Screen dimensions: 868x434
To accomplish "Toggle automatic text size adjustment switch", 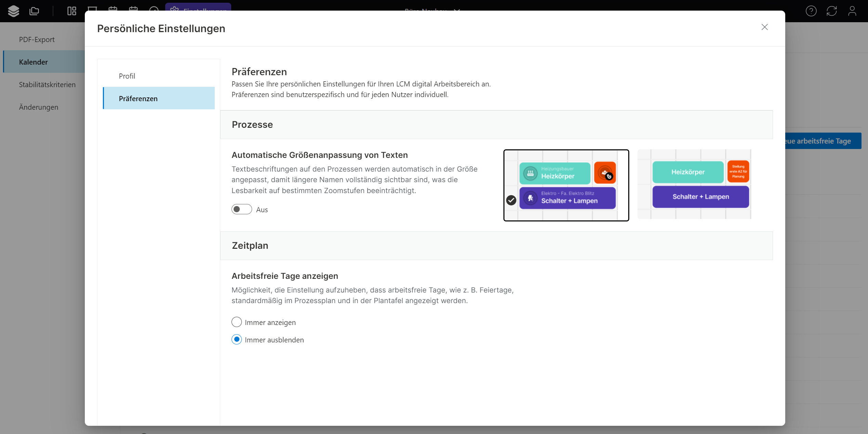I will click(241, 209).
